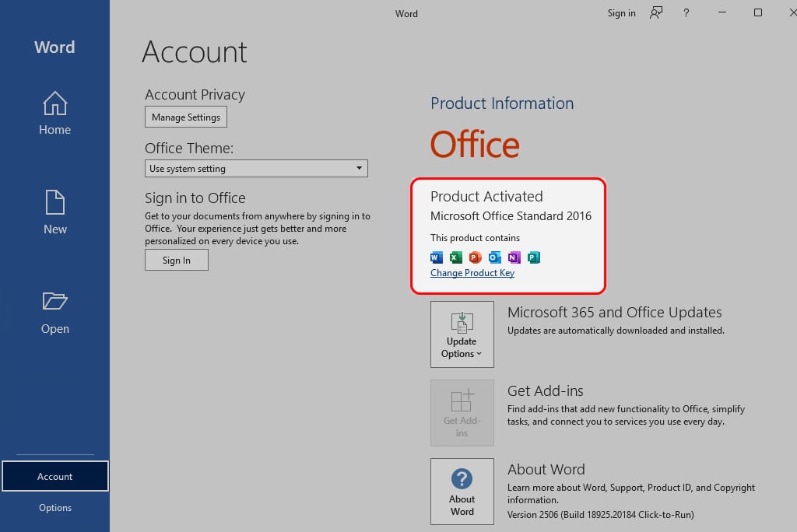Click the 'Office Theme:' label
Image resolution: width=797 pixels, height=532 pixels.
click(189, 148)
